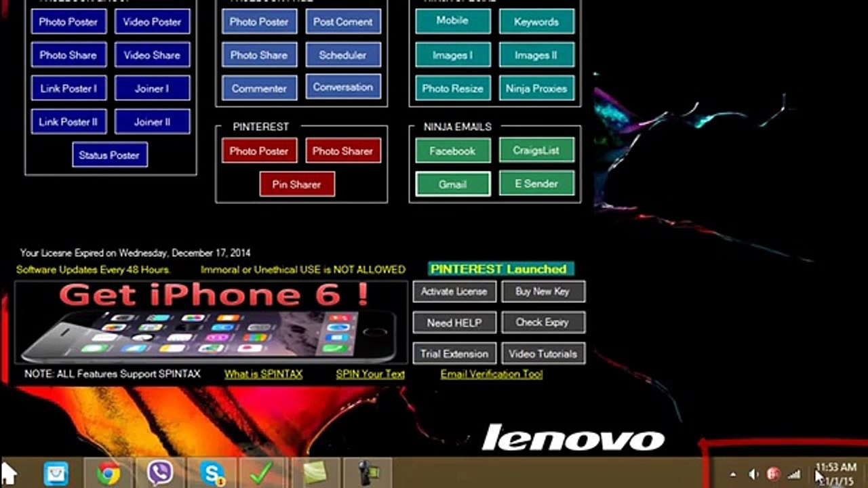868x488 pixels.
Task: Click the Activate License button
Action: [454, 291]
